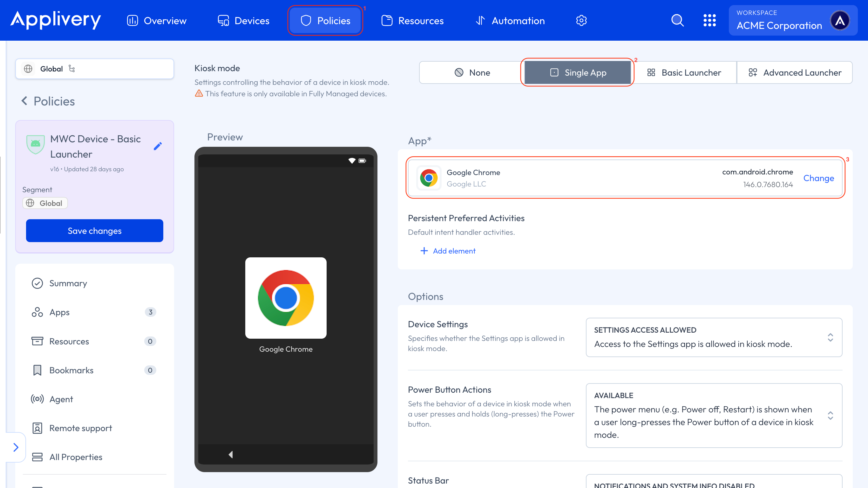Click the Change link for Google Chrome
This screenshot has width=868, height=488.
click(818, 178)
